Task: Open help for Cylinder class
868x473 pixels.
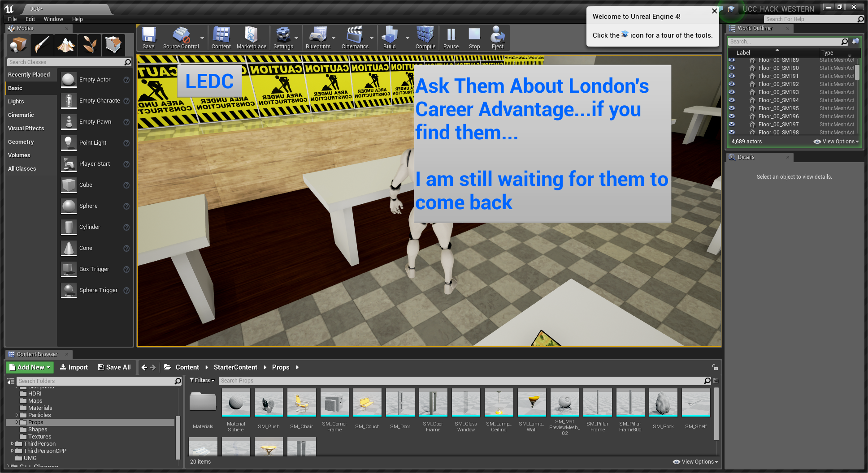Action: (x=126, y=227)
